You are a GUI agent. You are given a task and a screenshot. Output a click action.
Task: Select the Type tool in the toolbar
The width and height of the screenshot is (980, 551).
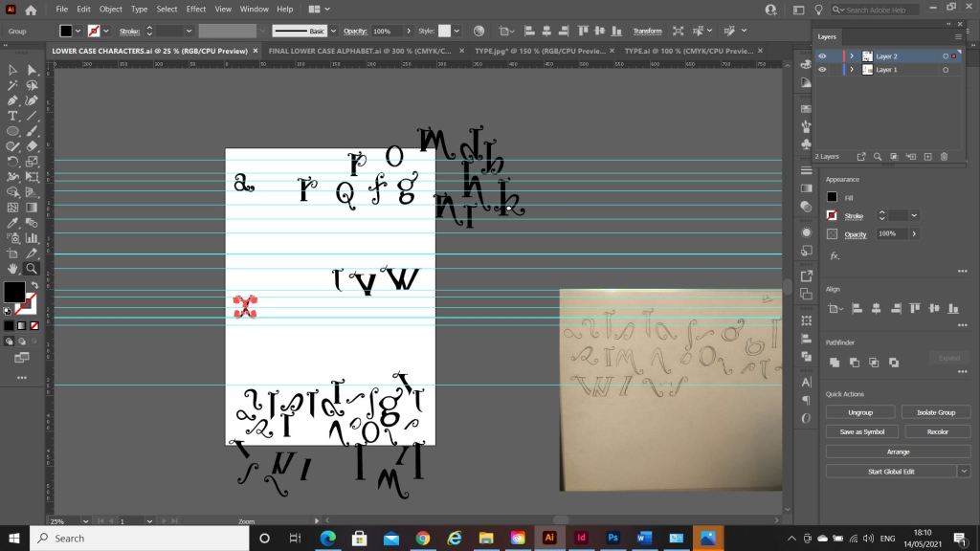pos(13,116)
